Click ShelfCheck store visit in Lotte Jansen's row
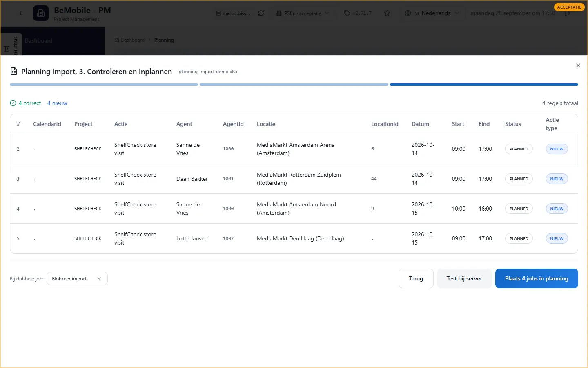The image size is (588, 368). [x=135, y=238]
